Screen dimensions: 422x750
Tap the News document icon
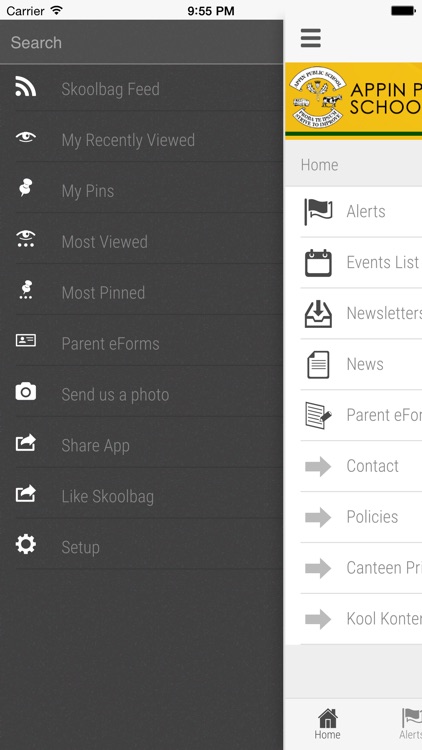tap(318, 364)
